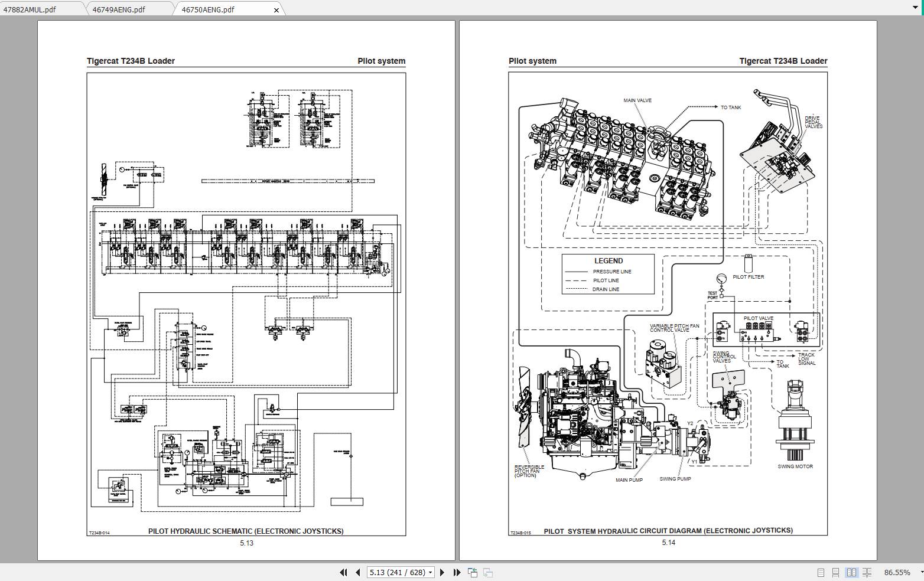Enable continuous scrolling view
This screenshot has width=924, height=581.
coord(835,572)
